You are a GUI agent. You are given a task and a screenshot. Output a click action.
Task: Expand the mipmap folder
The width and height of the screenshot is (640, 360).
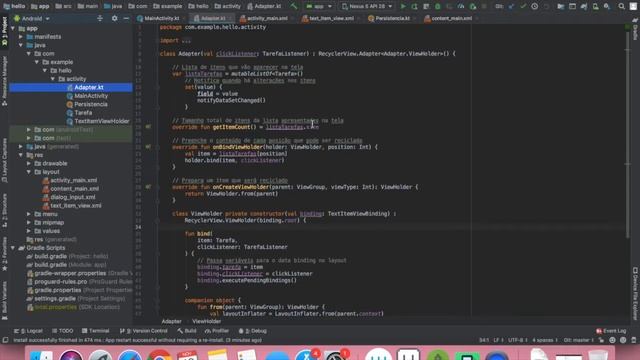click(x=29, y=222)
